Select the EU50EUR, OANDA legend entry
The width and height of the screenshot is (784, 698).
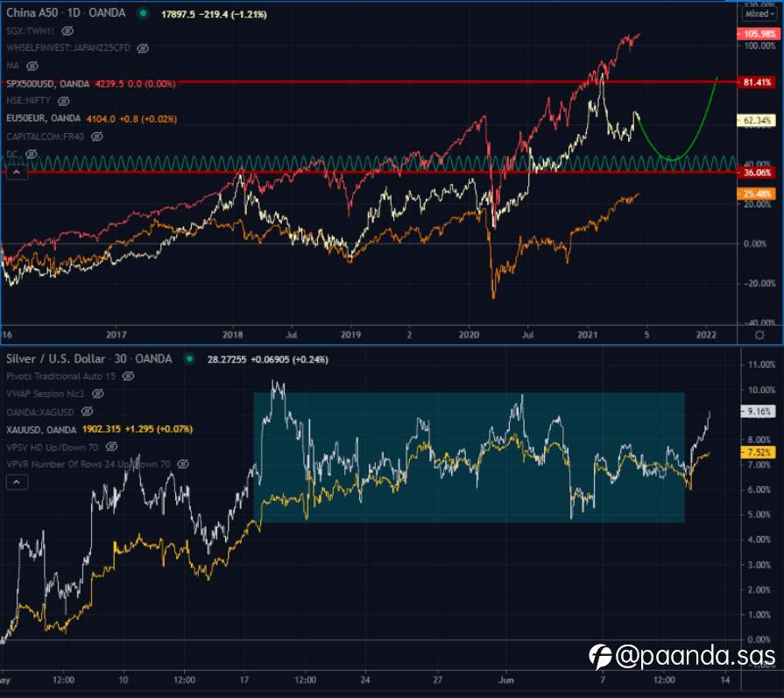[44, 118]
